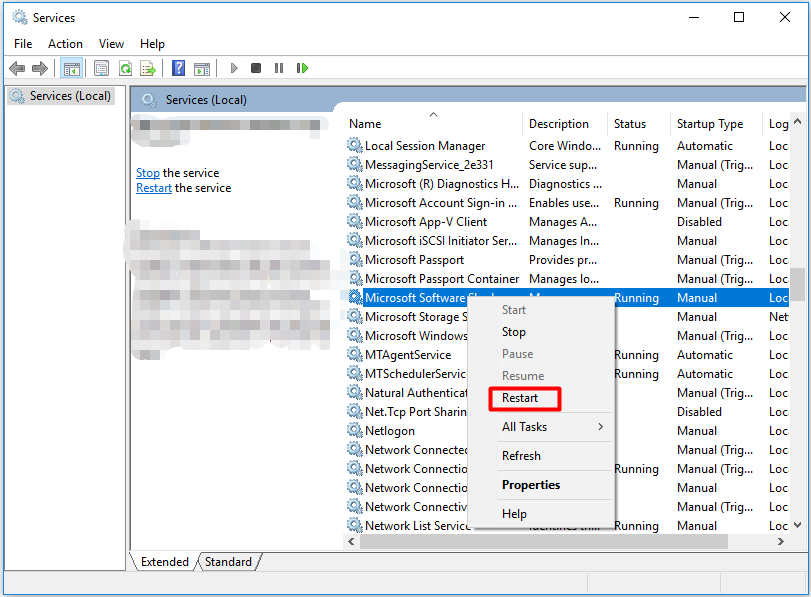Click the Start Service play icon

click(x=234, y=68)
